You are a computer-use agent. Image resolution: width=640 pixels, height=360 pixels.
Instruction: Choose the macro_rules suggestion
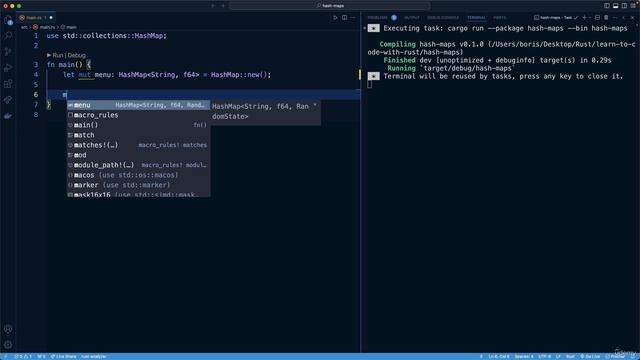pos(139,115)
